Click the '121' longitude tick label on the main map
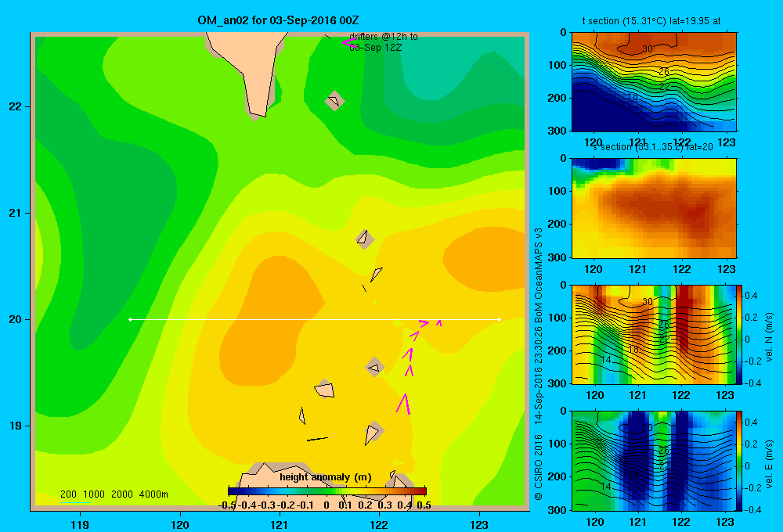The height and width of the screenshot is (532, 783). pos(280,524)
